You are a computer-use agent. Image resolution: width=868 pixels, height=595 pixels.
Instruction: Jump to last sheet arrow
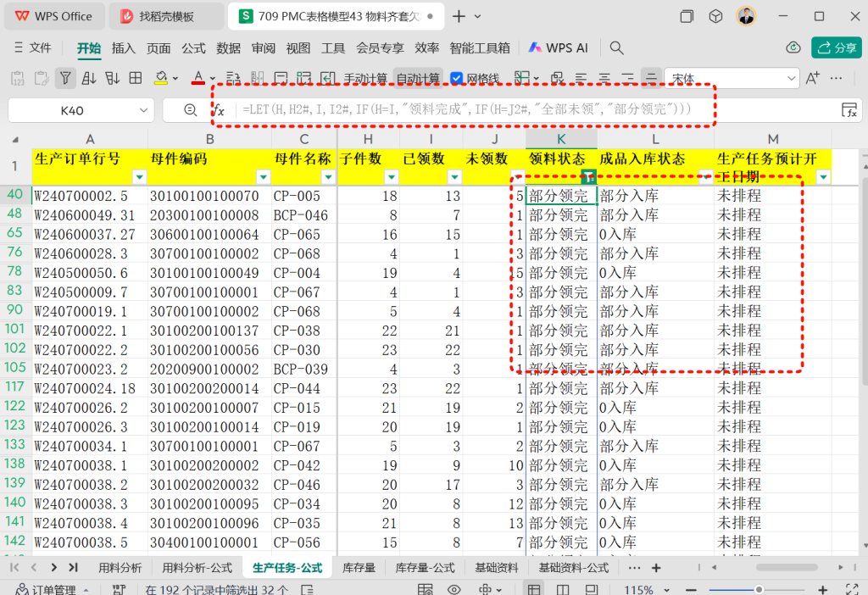point(73,567)
